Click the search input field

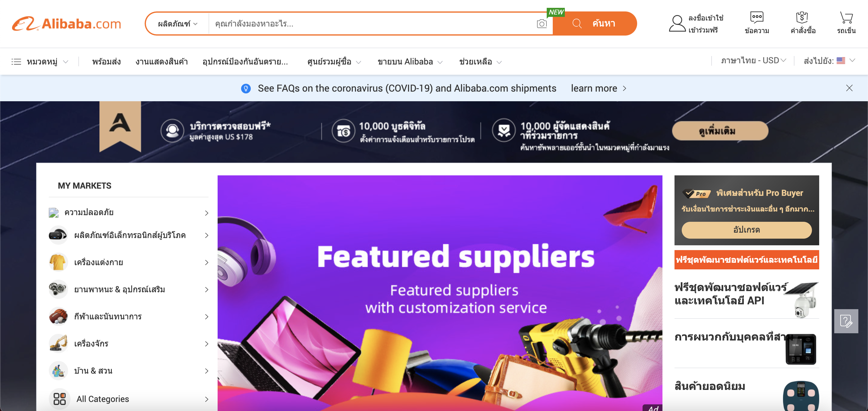(371, 24)
